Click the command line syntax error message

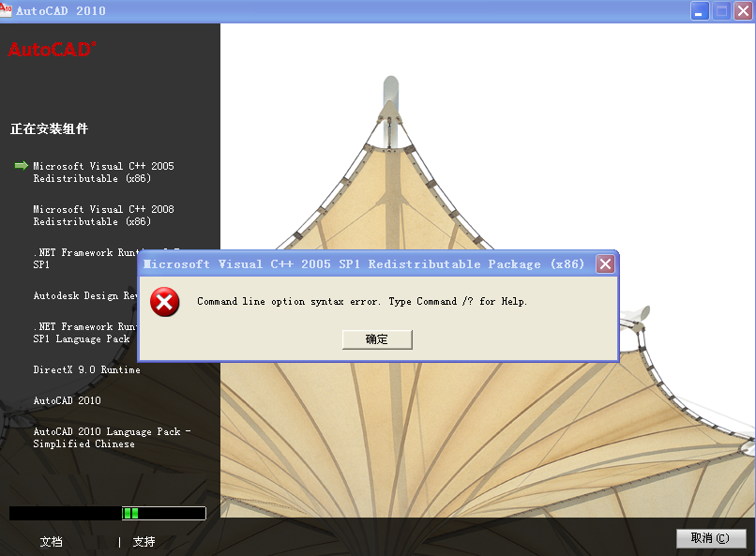(x=362, y=302)
